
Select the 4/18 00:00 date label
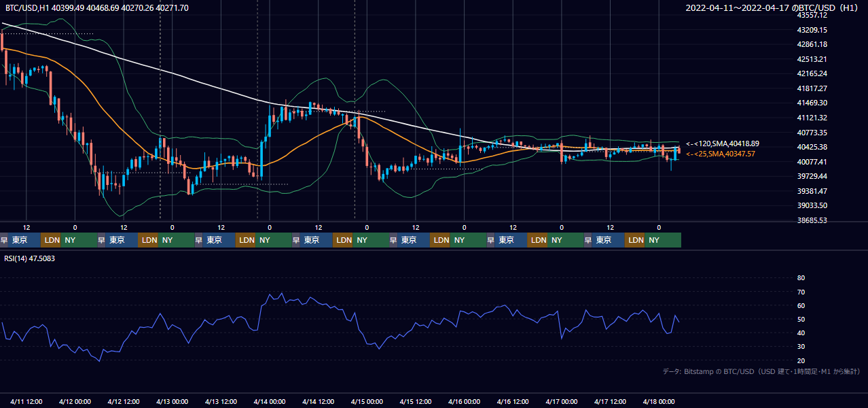pyautogui.click(x=659, y=401)
